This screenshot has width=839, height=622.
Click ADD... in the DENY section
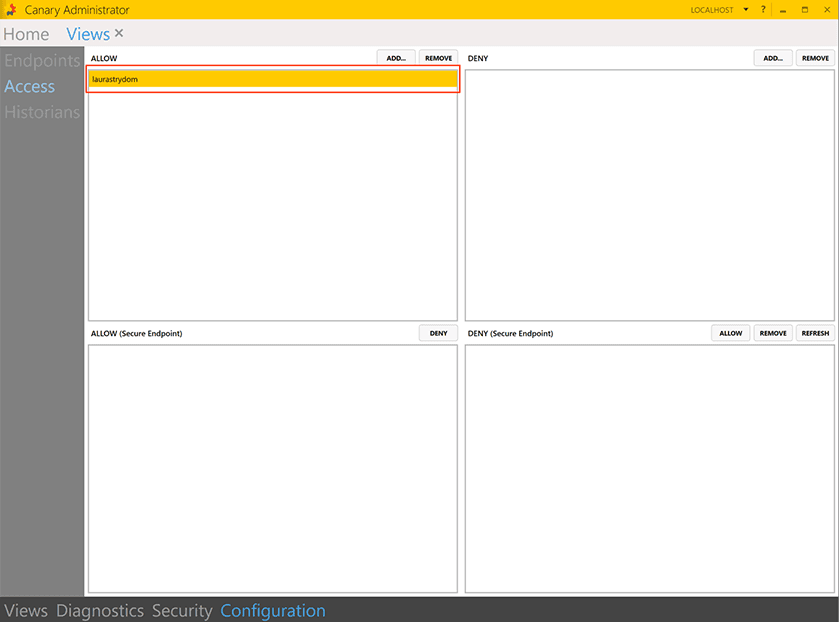pyautogui.click(x=773, y=58)
